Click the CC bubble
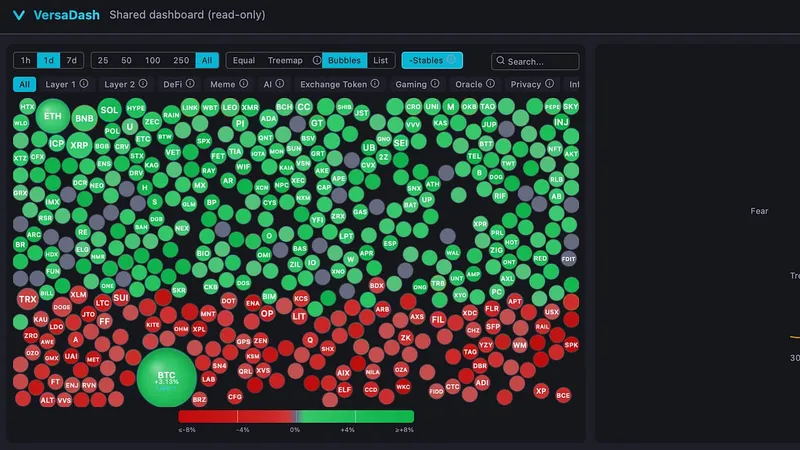This screenshot has height=450, width=800. [x=304, y=107]
